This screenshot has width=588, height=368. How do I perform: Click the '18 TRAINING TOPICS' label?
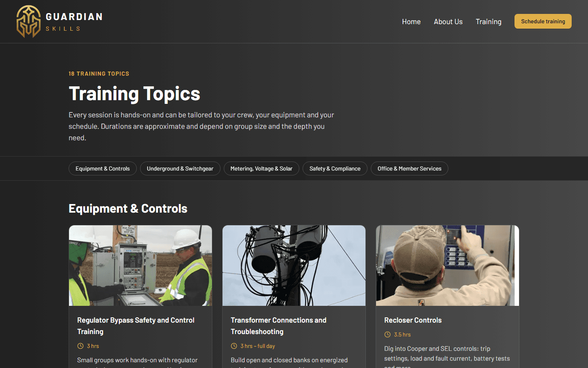point(99,74)
